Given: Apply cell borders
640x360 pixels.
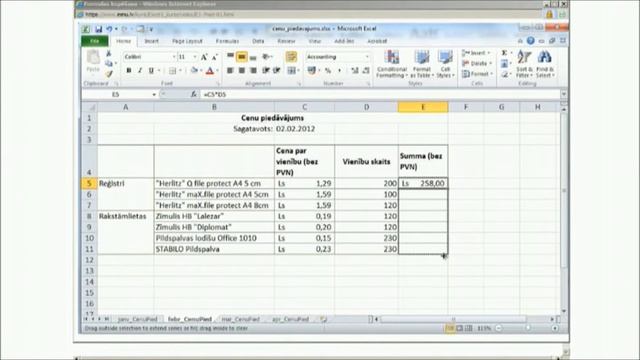Looking at the screenshot, I should point(173,71).
